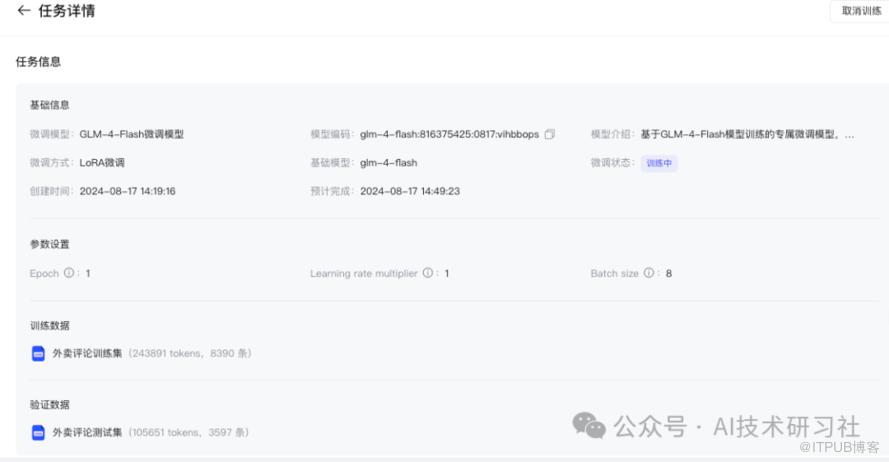The width and height of the screenshot is (889, 462).
Task: Show the Epoch info tooltip icon
Action: click(69, 273)
